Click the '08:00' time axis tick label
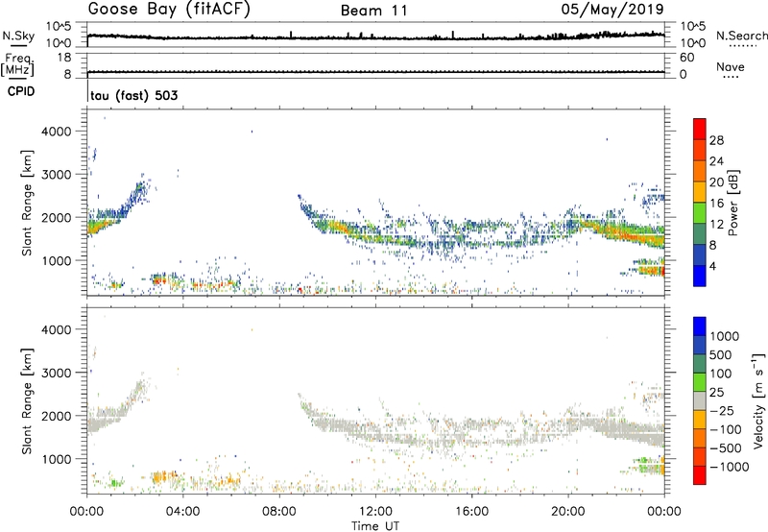The height and width of the screenshot is (532, 768). [279, 512]
